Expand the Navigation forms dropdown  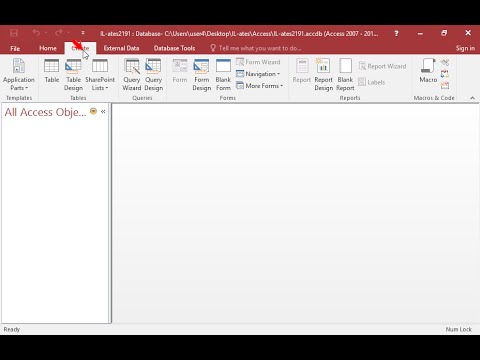click(x=258, y=74)
